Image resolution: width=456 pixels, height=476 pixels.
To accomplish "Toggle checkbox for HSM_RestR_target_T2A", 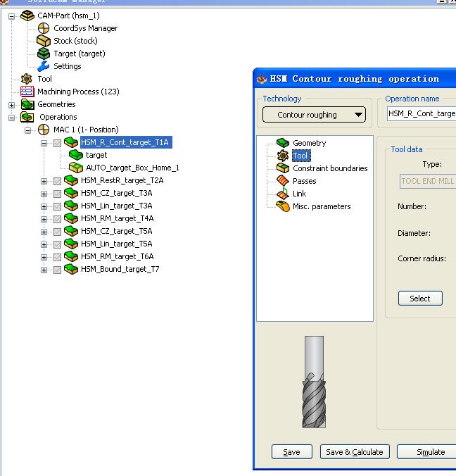I will (57, 181).
